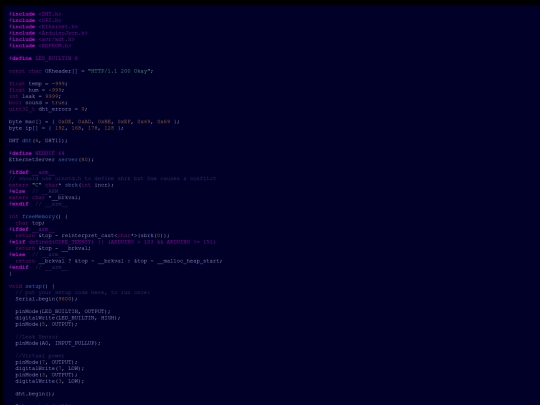The image size is (540, 405).
Task: Click the 'byte mac[]' declaration line
Action: pos(94,122)
